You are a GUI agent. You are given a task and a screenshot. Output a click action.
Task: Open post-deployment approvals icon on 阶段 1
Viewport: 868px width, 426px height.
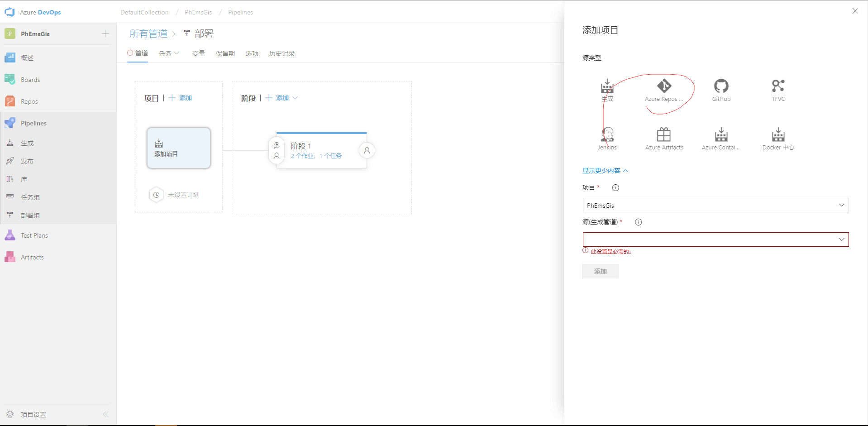367,150
